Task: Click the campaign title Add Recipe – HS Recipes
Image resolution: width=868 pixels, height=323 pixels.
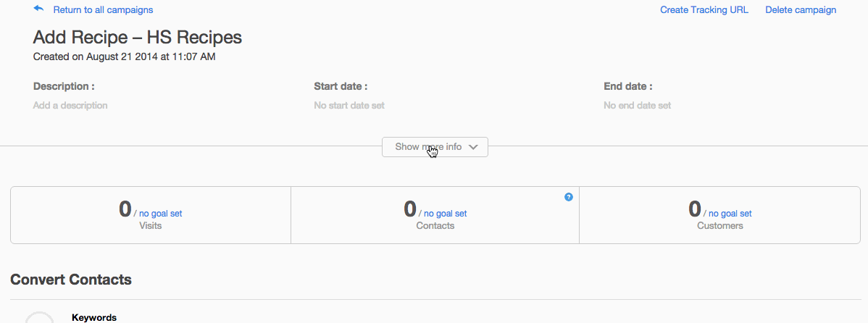Action: click(137, 37)
